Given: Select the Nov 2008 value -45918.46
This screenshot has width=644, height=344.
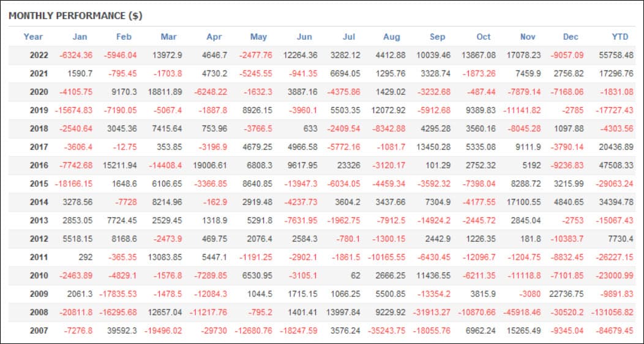Looking at the screenshot, I should click(x=522, y=312).
